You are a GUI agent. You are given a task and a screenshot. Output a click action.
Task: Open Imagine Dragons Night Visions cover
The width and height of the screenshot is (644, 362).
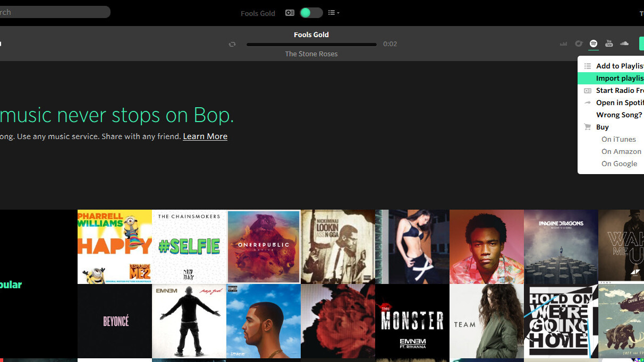(561, 247)
